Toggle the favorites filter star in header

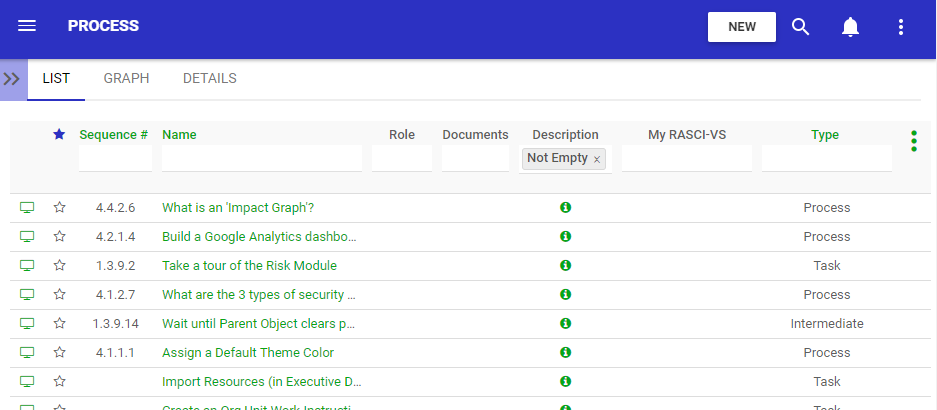(59, 134)
